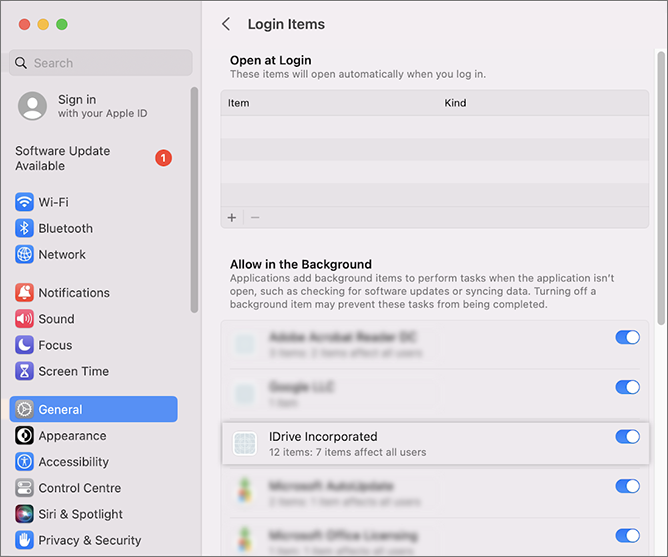Select the Network globe icon

(x=25, y=254)
